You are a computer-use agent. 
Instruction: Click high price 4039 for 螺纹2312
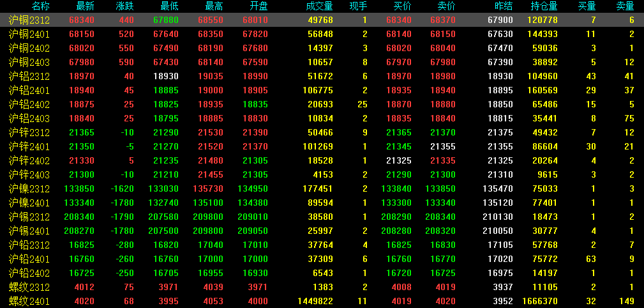tap(213, 287)
